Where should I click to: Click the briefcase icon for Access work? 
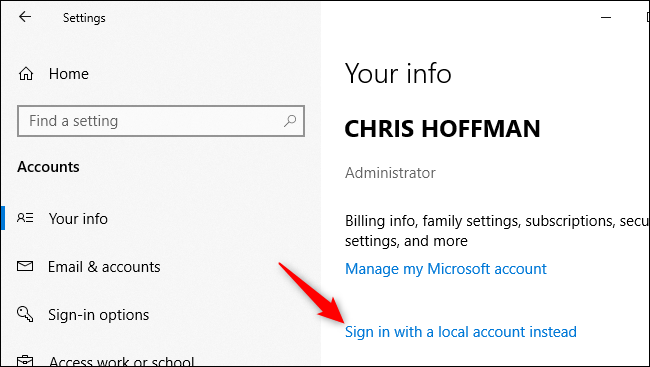tap(25, 360)
